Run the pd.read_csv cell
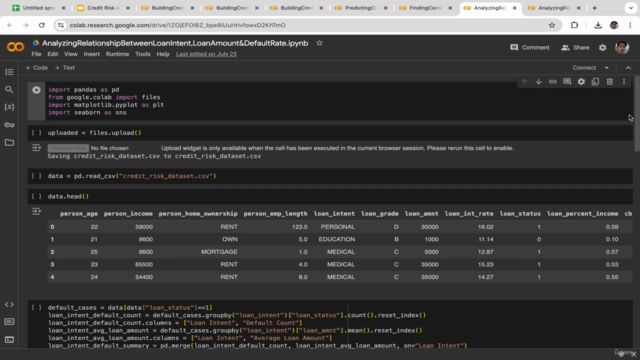The image size is (640, 360). [36, 176]
